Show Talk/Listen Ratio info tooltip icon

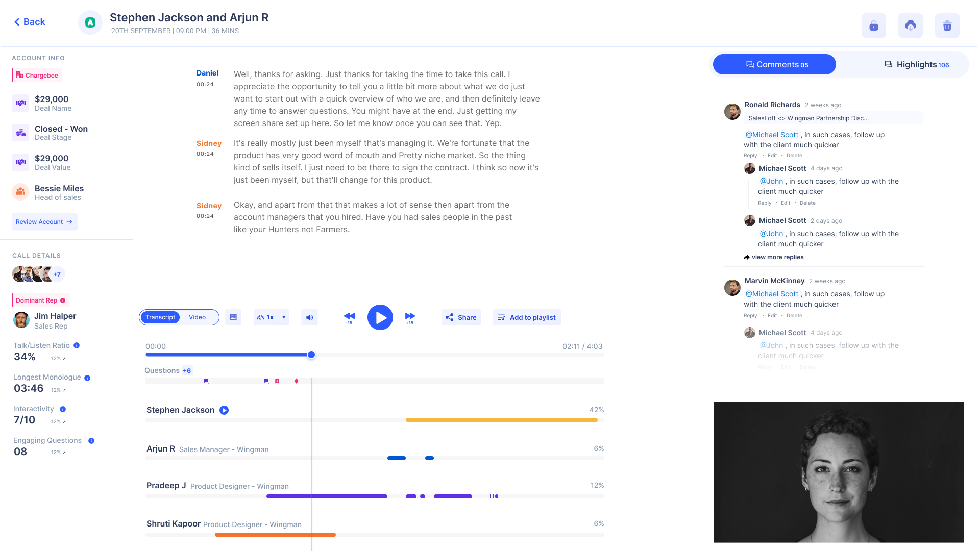(x=77, y=345)
